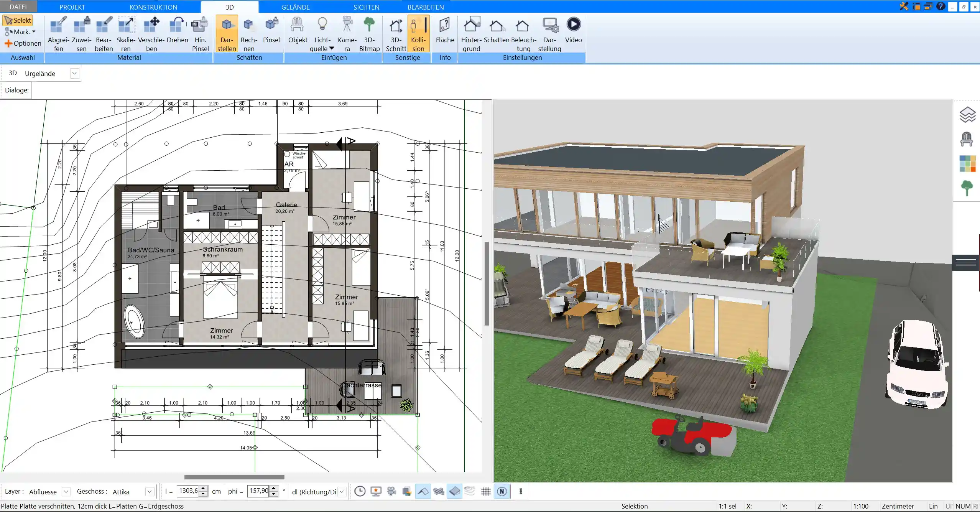Select the Beleuchtung (Lighting) tool

[x=523, y=32]
